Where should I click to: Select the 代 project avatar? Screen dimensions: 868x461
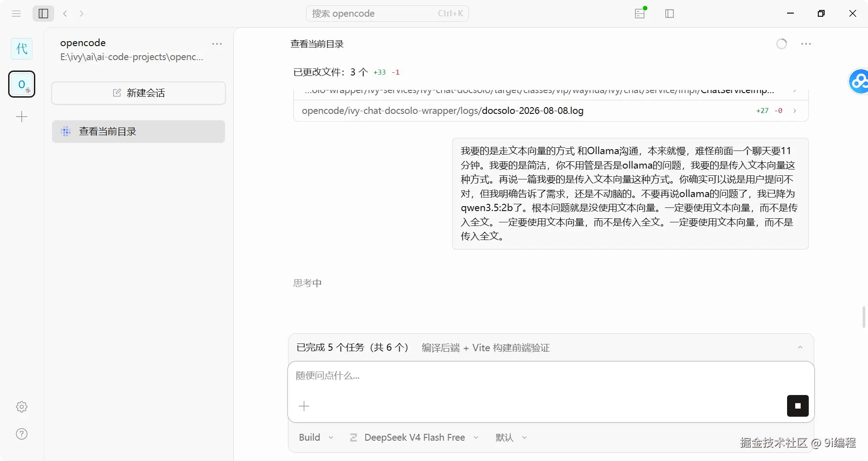pos(22,49)
